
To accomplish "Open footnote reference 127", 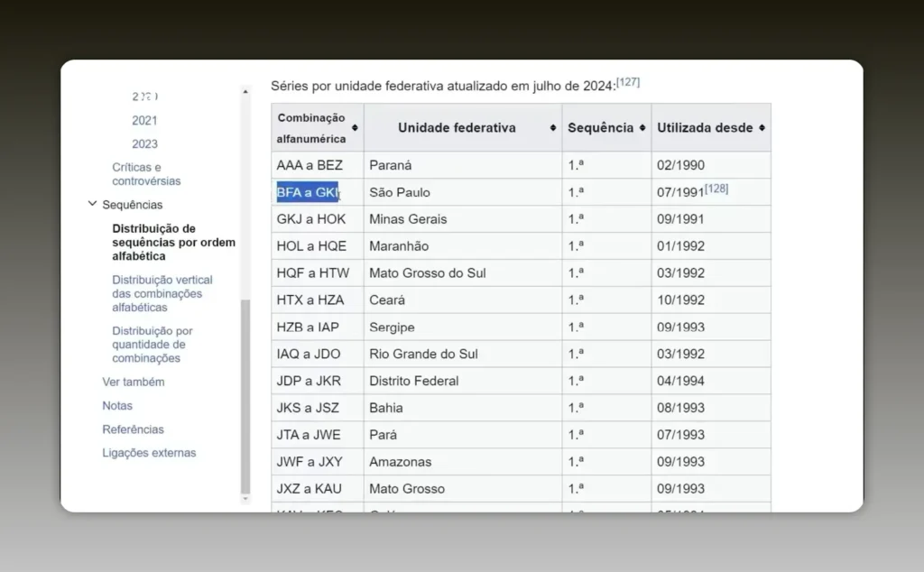I will (628, 82).
